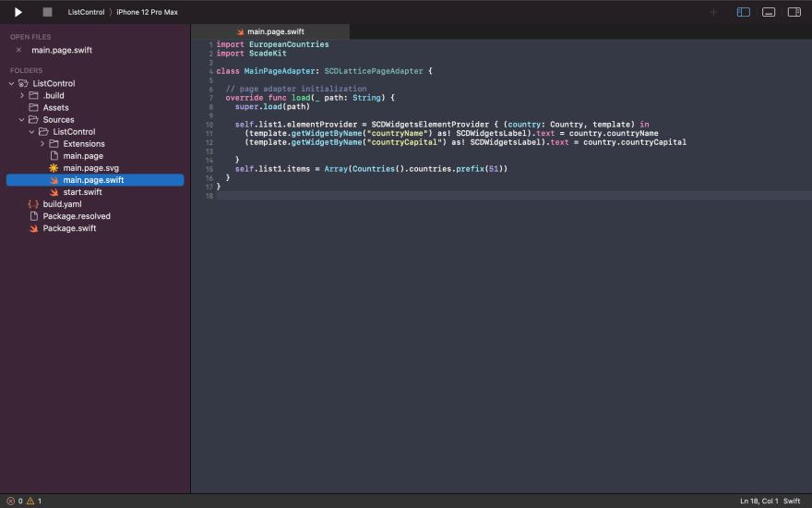This screenshot has width=812, height=508.
Task: Click the '// page adapter initialization' comment
Action: pyautogui.click(x=296, y=89)
